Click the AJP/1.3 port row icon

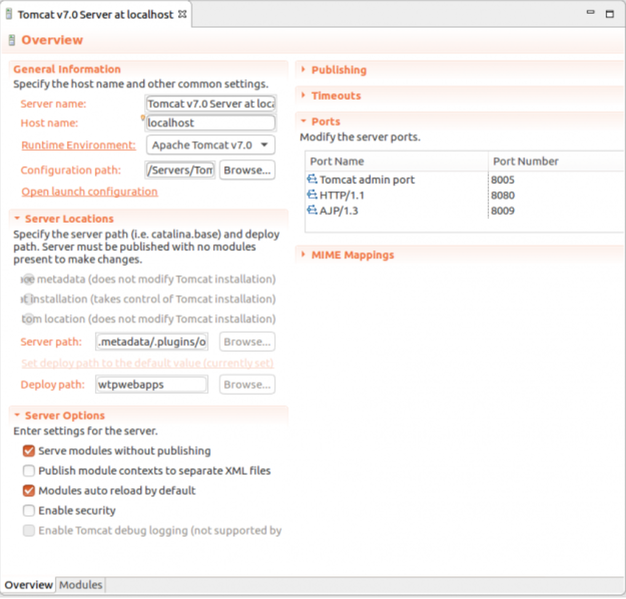click(313, 211)
